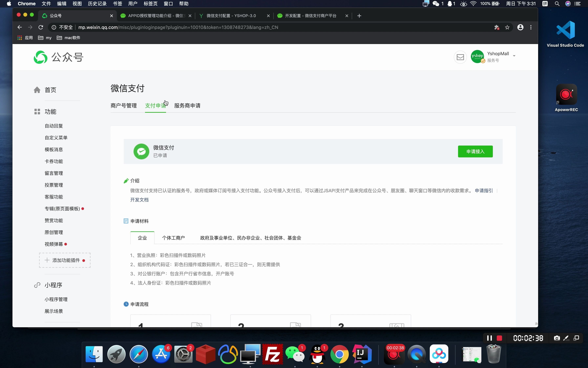Screen dimensions: 588x368
Task: Bookmark this page with the star icon
Action: [x=507, y=27]
